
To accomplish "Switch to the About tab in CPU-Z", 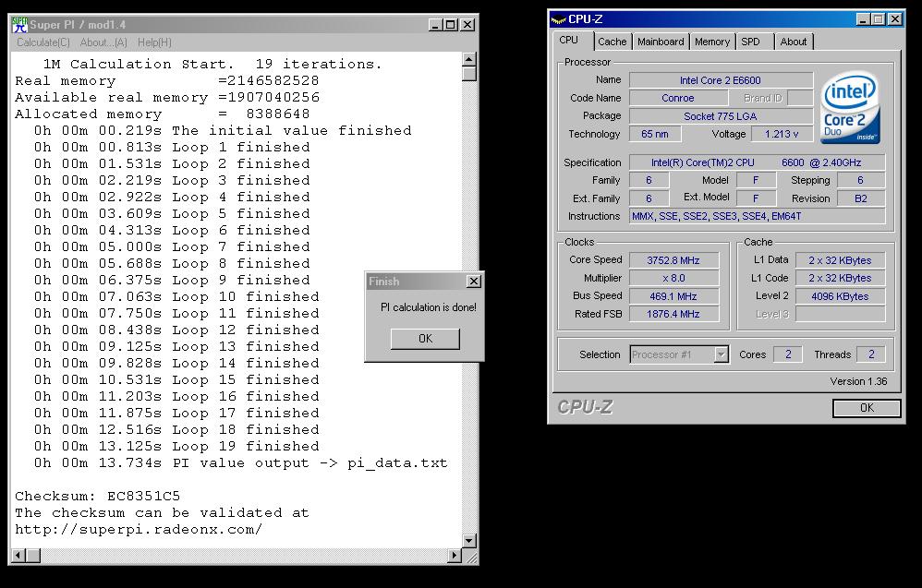I will tap(794, 42).
